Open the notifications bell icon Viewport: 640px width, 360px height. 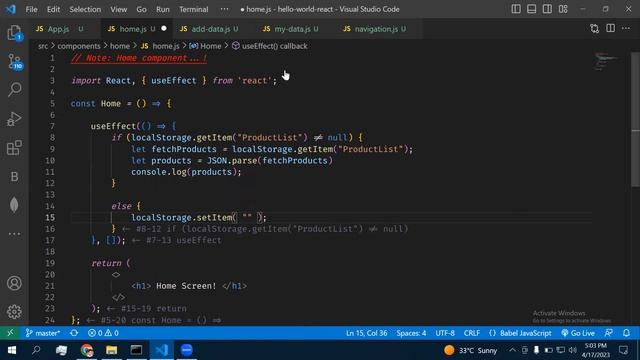point(627,333)
